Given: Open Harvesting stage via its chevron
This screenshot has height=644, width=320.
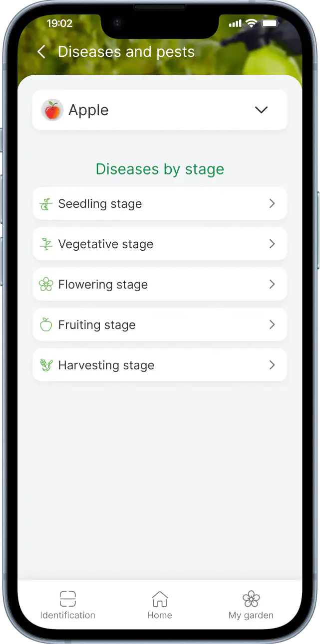Looking at the screenshot, I should pos(272,365).
